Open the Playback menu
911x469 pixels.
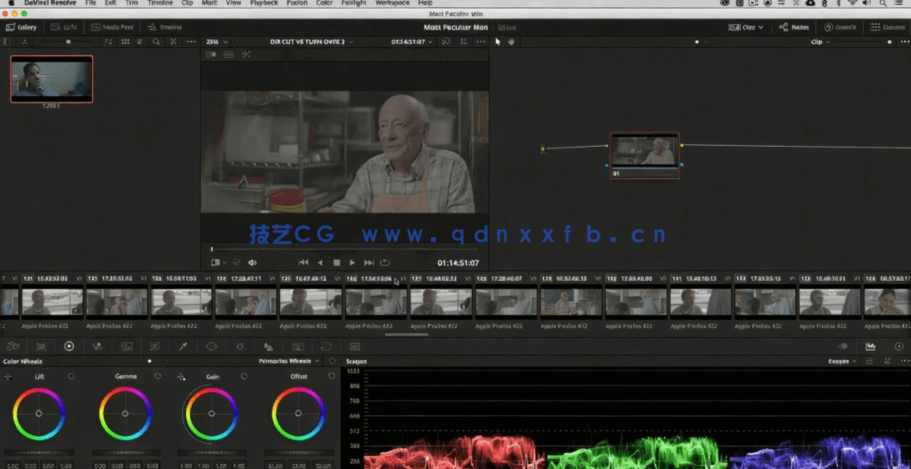[x=264, y=3]
